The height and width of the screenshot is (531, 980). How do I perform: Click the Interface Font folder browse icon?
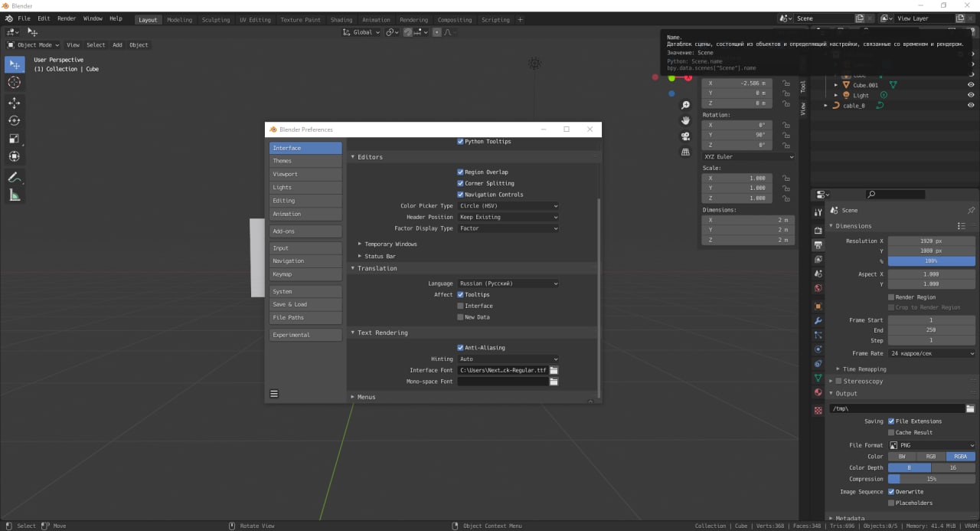[x=554, y=370]
